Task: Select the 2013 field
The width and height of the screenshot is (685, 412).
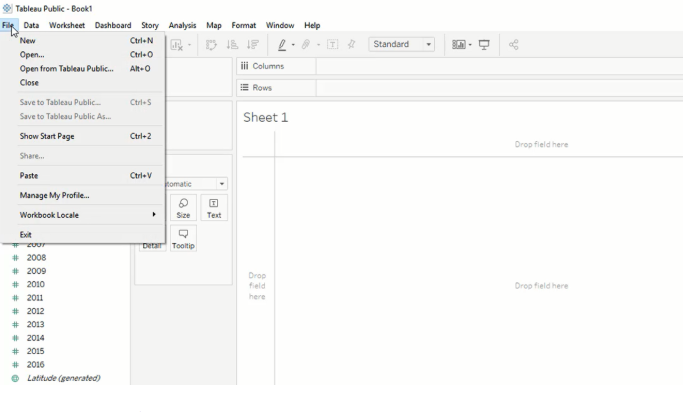Action: point(35,325)
